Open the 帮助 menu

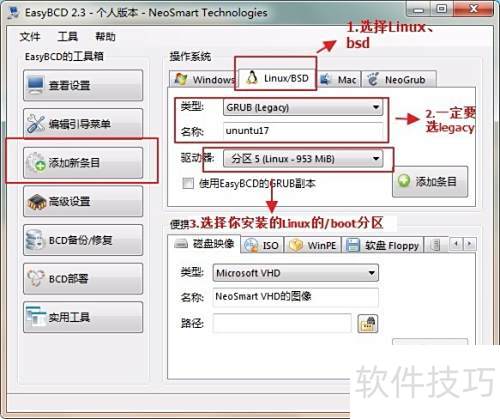106,36
